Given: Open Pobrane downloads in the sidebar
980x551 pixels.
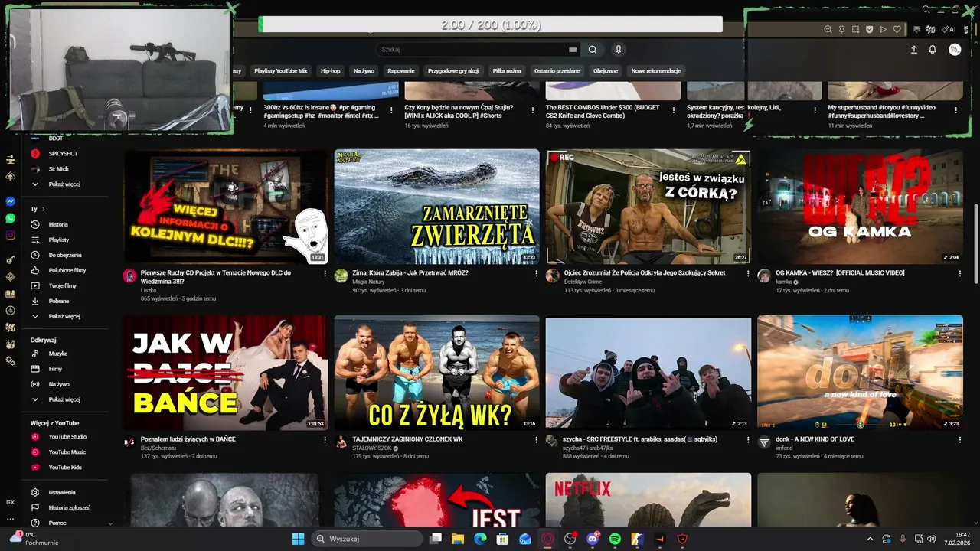Looking at the screenshot, I should point(57,301).
